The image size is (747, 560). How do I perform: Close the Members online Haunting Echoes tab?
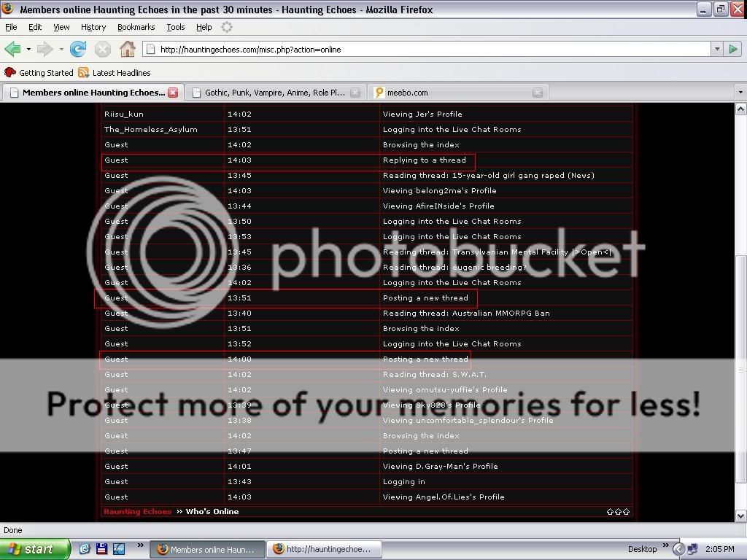[173, 93]
